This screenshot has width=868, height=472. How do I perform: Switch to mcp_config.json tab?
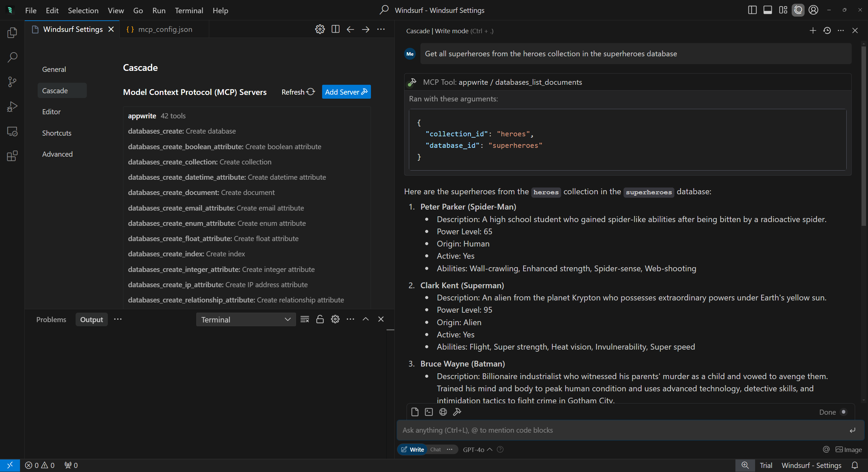click(165, 29)
